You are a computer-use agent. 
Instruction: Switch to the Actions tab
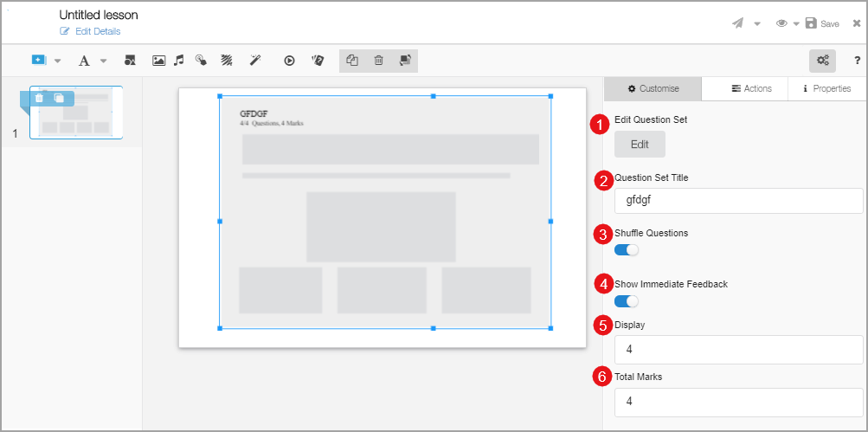click(x=744, y=88)
